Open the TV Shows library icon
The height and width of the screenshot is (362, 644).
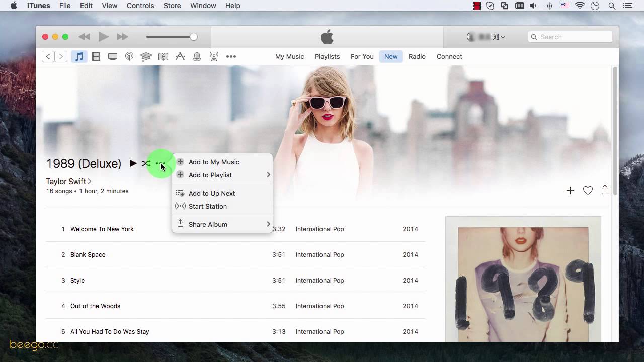[x=113, y=56]
